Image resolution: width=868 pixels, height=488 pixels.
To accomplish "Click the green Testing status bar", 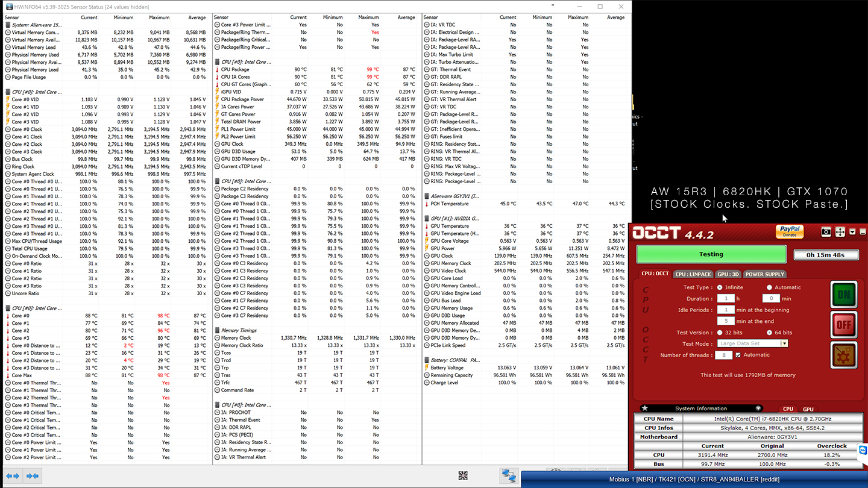I will [x=711, y=254].
